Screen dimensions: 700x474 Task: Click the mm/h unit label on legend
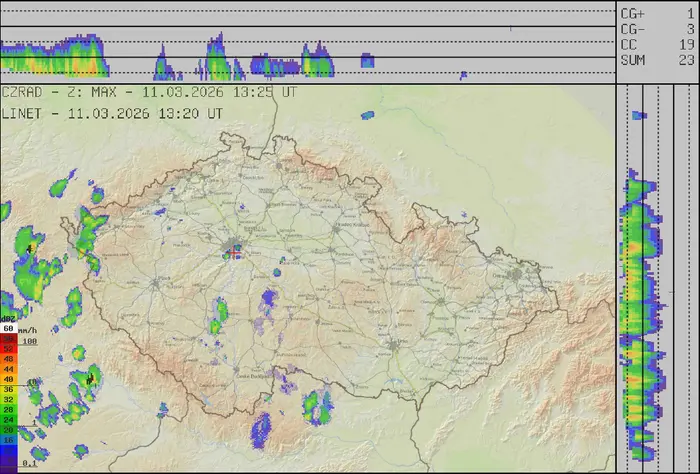tap(27, 331)
